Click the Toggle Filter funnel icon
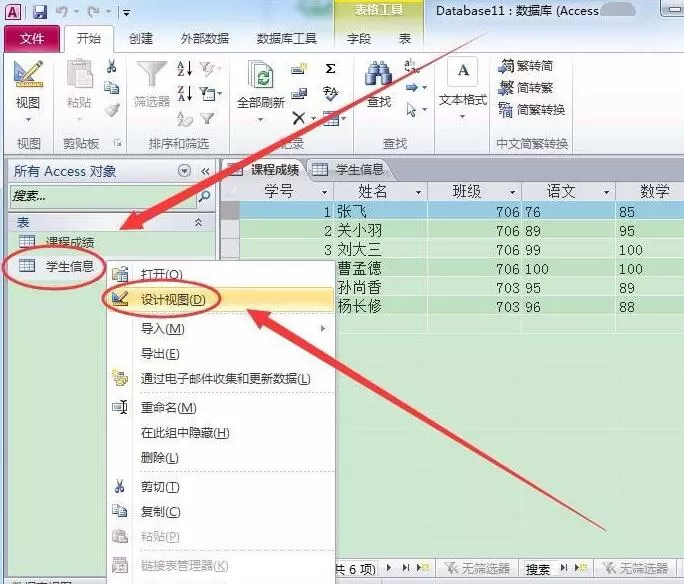 tap(208, 118)
